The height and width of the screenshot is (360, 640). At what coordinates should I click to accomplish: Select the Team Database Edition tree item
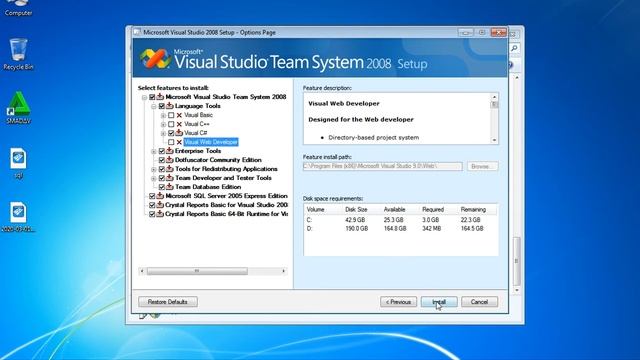[x=208, y=187]
